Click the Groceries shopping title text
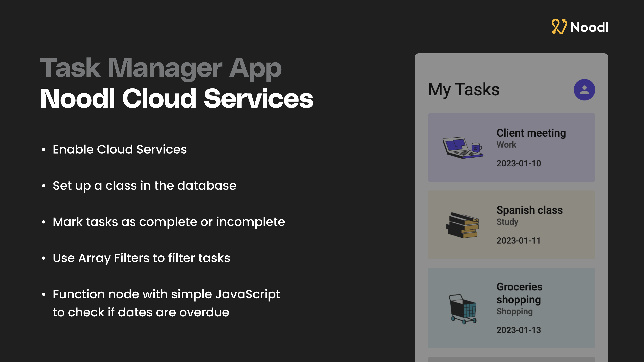 [x=519, y=293]
